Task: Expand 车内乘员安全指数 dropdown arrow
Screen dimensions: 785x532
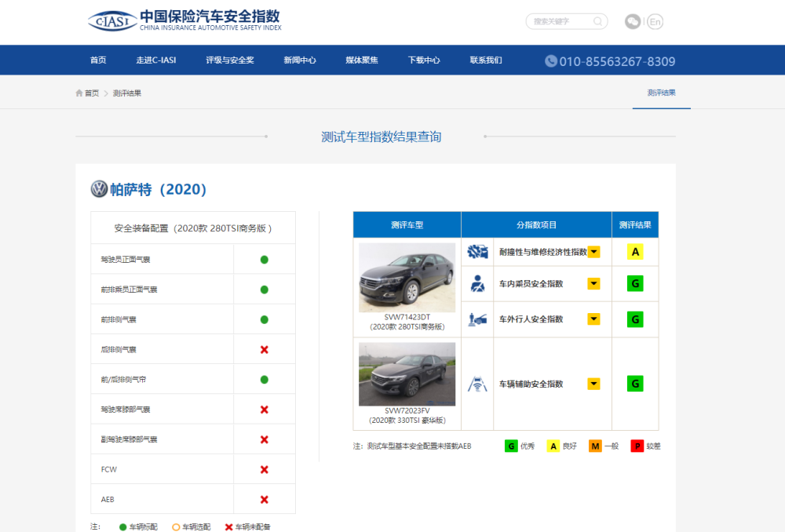Action: tap(594, 284)
